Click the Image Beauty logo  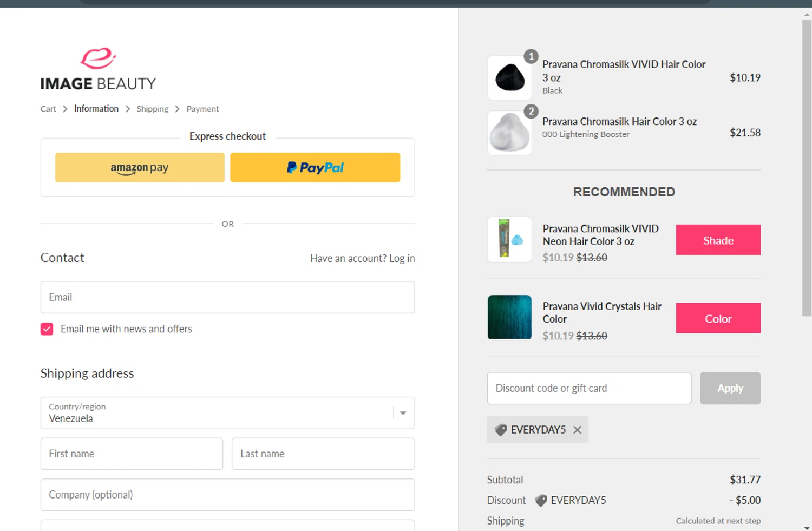tap(98, 69)
